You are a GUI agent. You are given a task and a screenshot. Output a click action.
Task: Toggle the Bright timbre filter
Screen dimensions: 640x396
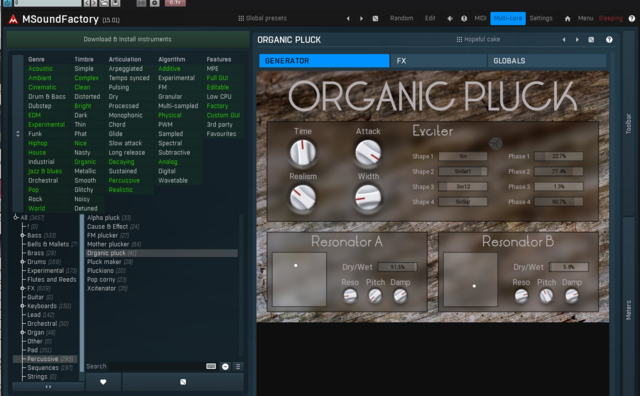tap(83, 106)
